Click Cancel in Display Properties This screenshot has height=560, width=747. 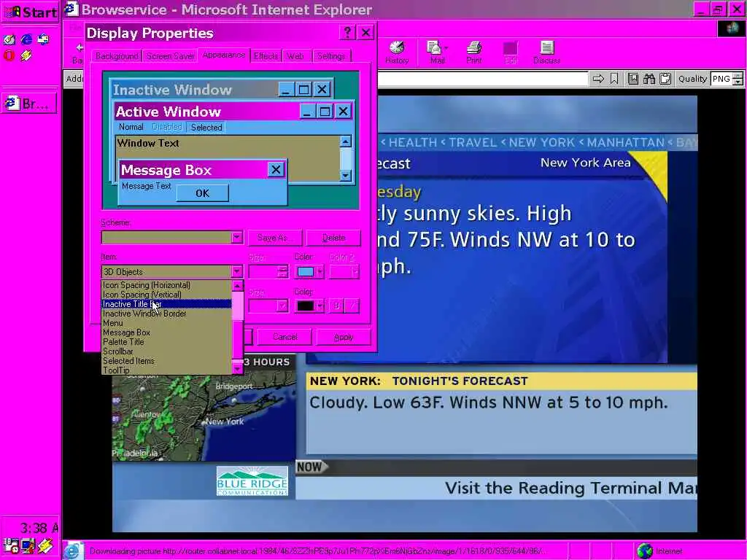coord(285,337)
